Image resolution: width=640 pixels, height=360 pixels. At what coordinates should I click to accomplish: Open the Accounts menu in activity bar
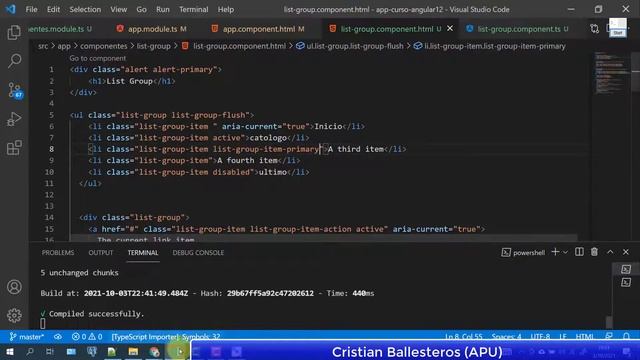14,287
